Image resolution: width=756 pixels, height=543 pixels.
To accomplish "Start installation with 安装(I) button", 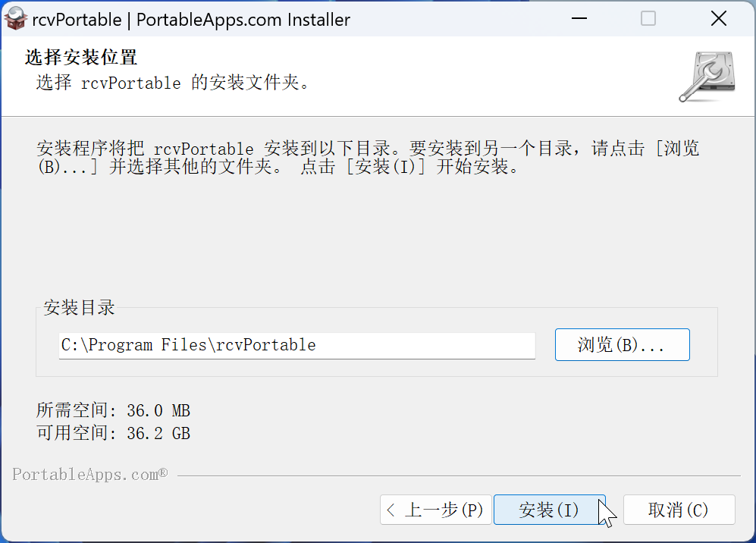I will click(x=549, y=510).
